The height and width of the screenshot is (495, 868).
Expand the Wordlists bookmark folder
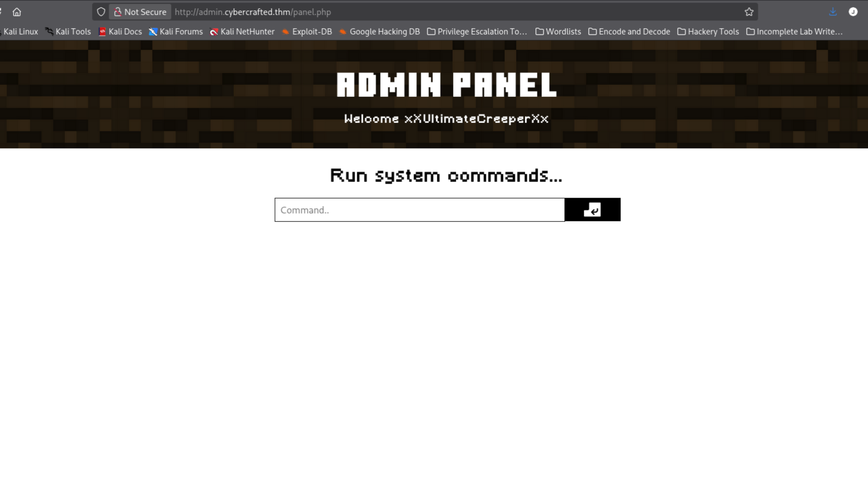point(558,32)
